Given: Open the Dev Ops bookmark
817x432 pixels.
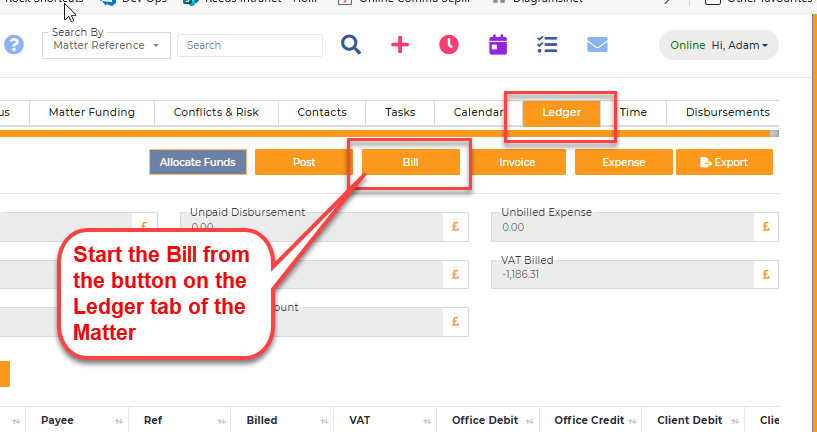Looking at the screenshot, I should (x=134, y=2).
